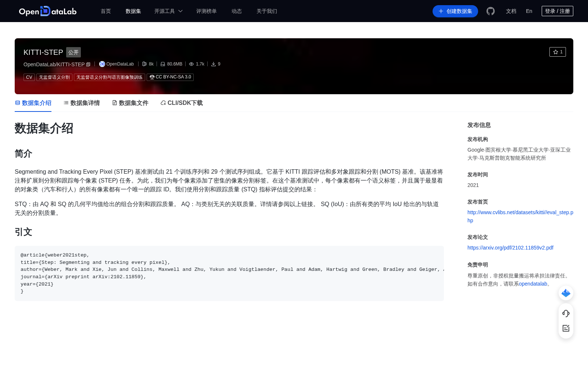Image resolution: width=588 pixels, height=368 pixels.
Task: Click the CV tag
Action: click(x=29, y=77)
